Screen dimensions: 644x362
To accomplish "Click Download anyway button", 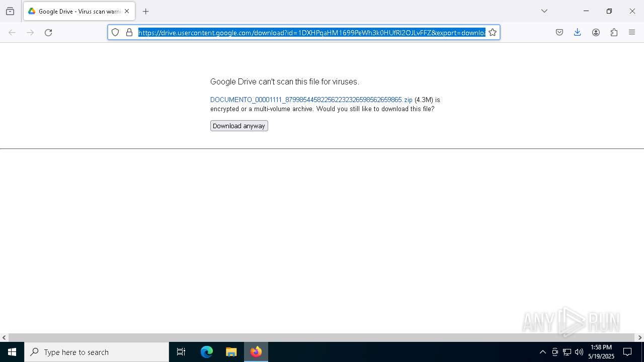I will (239, 126).
